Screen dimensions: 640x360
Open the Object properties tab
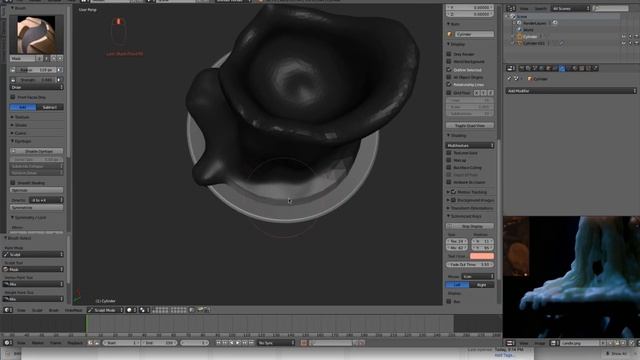pos(548,68)
